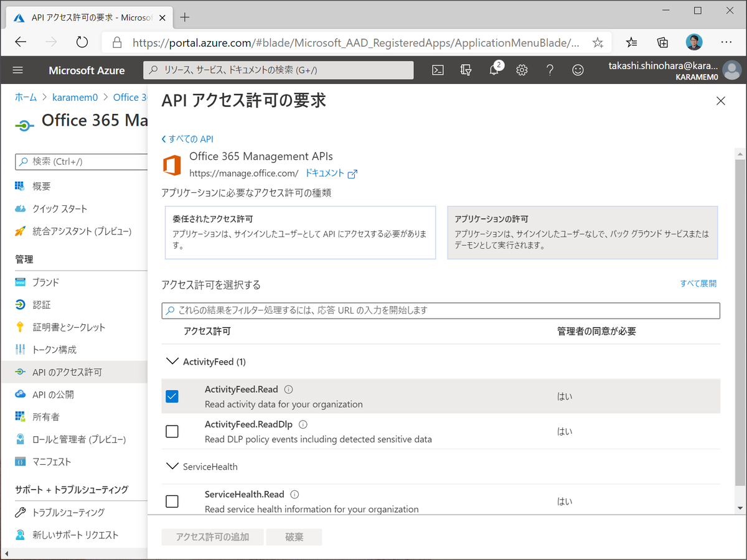Screen dimensions: 747x560
Task: Open a new browser tab
Action: (184, 17)
